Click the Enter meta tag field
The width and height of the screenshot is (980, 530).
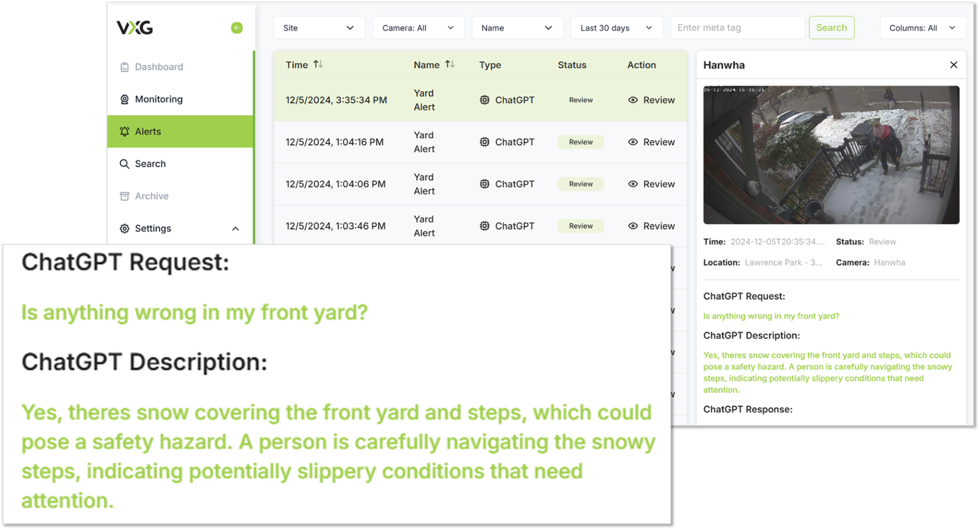point(737,28)
